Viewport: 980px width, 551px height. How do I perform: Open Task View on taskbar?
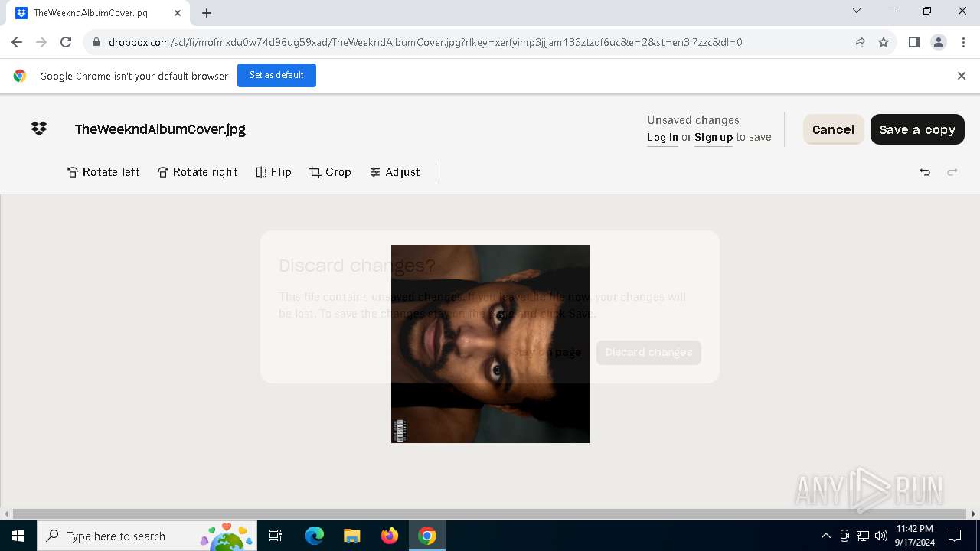point(276,536)
